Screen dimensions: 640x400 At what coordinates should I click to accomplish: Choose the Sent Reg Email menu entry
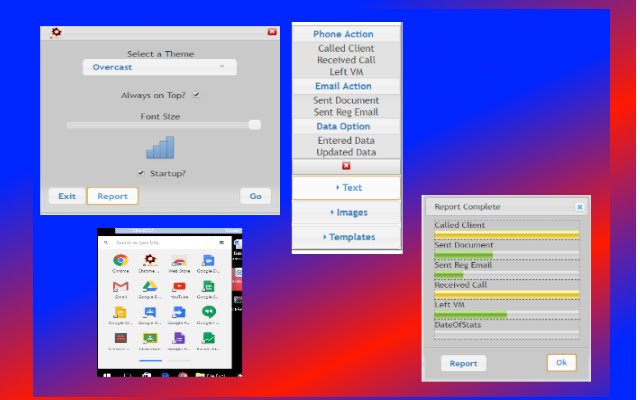point(346,112)
